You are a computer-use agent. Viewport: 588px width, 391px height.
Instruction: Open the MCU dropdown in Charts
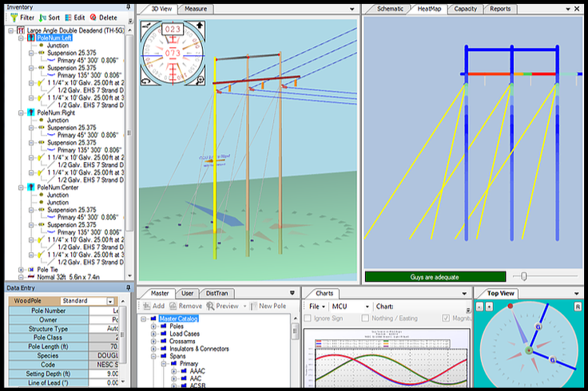coord(367,306)
